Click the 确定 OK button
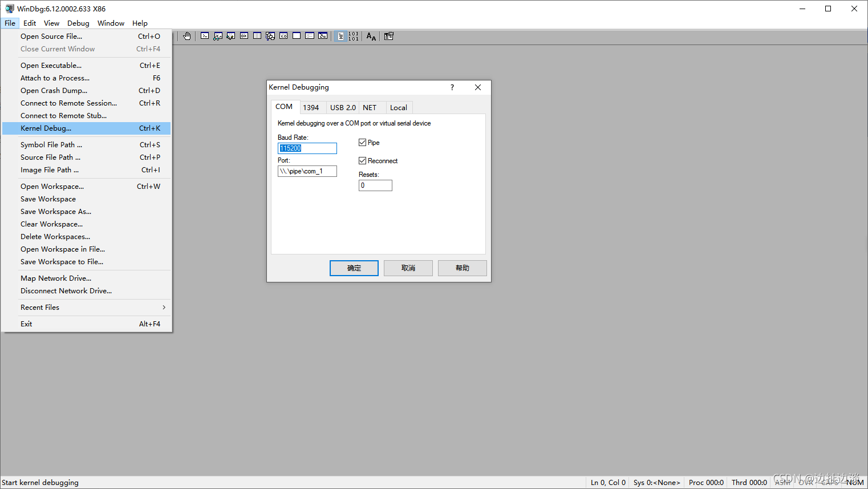Screen dimensions: 868x489 coord(354,268)
